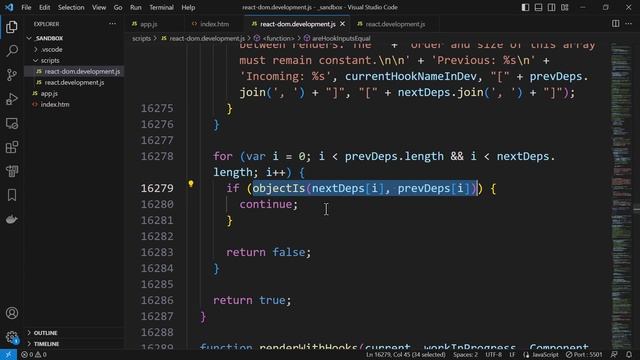Click line number 16283 in gutter
The height and width of the screenshot is (360, 640).
pyautogui.click(x=157, y=252)
